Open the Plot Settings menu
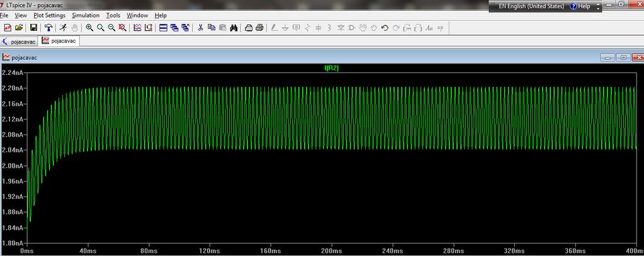Viewport: 644px width, 256px height. tap(50, 15)
